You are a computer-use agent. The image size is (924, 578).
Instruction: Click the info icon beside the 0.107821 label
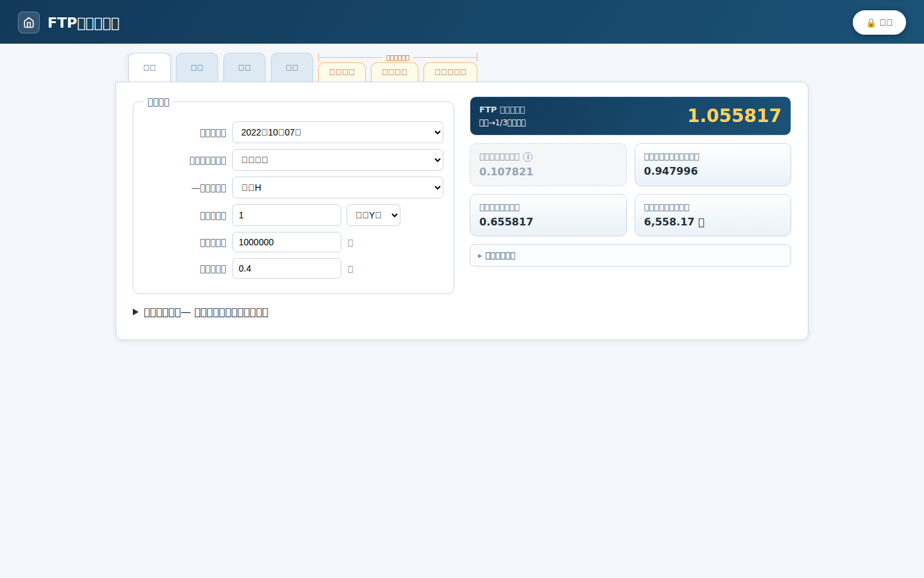[527, 157]
